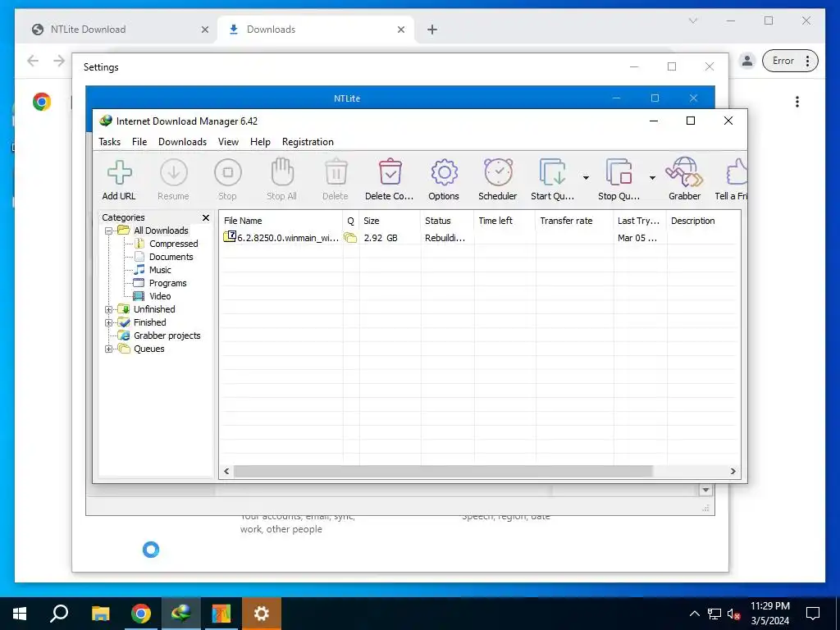The height and width of the screenshot is (630, 840).
Task: Click the Resume download icon
Action: click(174, 172)
